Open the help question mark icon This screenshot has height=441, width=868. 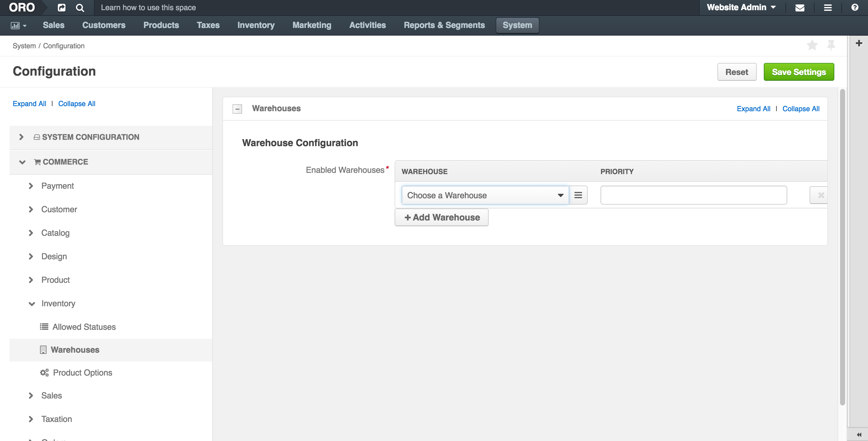coord(855,7)
